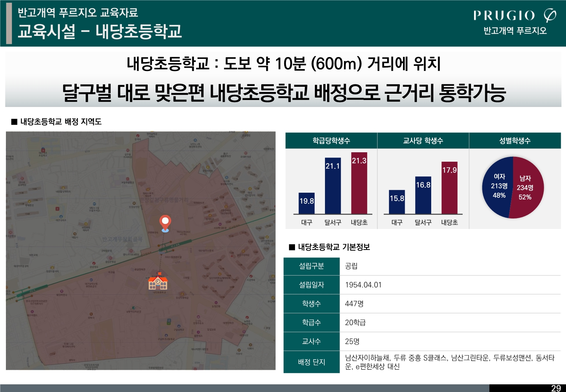566x392 pixels.
Task: Click the '배정 단지' row header cell
Action: coord(311,362)
